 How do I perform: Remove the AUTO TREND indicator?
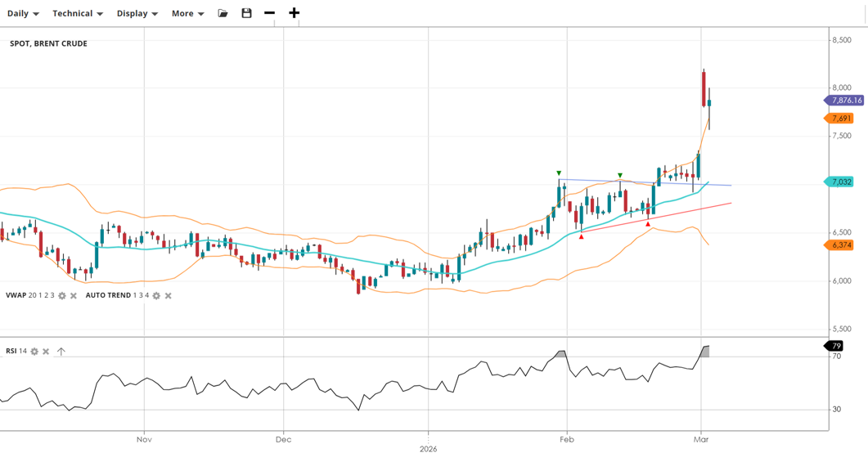169,296
